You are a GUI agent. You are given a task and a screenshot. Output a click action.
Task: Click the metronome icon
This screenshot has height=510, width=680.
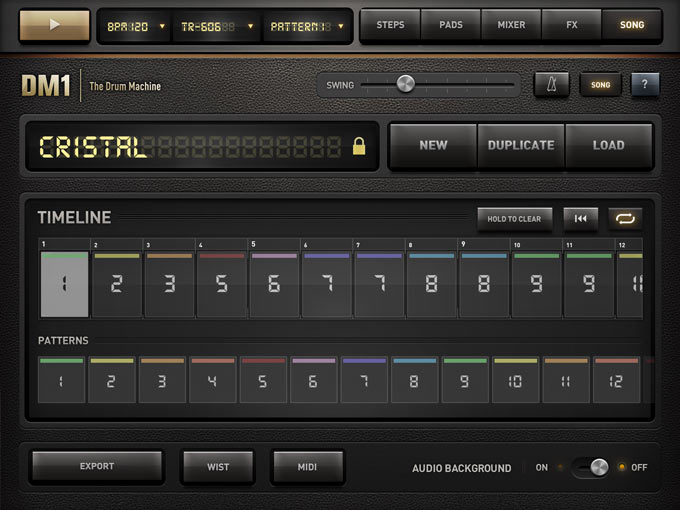pos(551,85)
